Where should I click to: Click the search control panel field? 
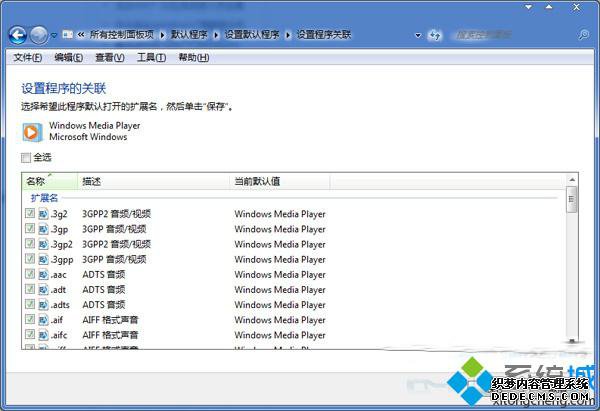[x=513, y=35]
